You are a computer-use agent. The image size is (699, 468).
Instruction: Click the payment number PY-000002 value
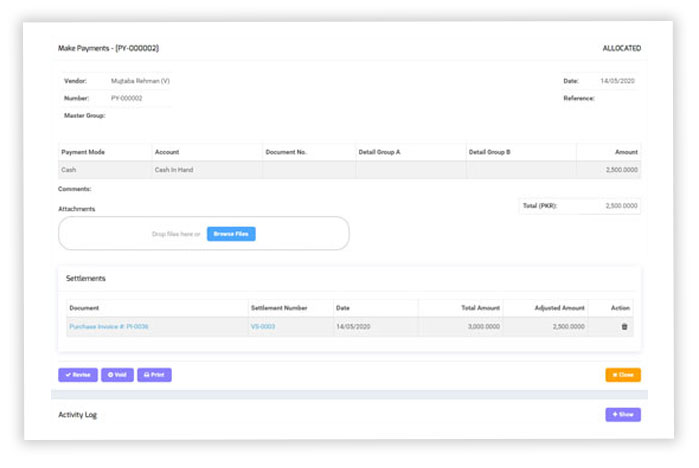tap(127, 98)
